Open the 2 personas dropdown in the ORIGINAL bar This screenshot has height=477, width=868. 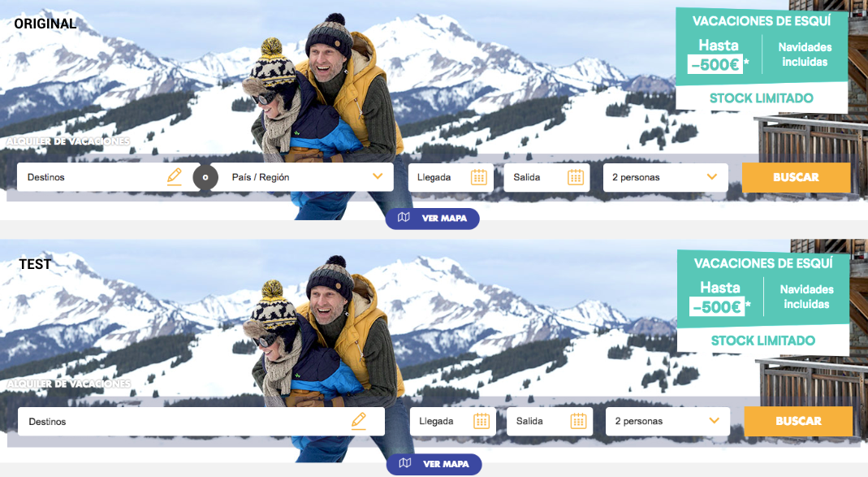[665, 177]
